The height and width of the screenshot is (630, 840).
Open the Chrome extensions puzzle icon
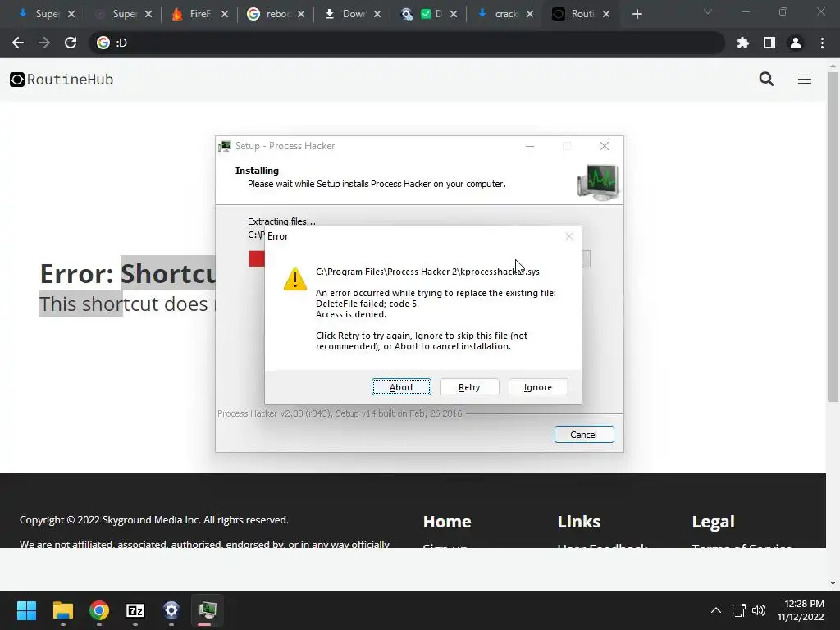(742, 43)
